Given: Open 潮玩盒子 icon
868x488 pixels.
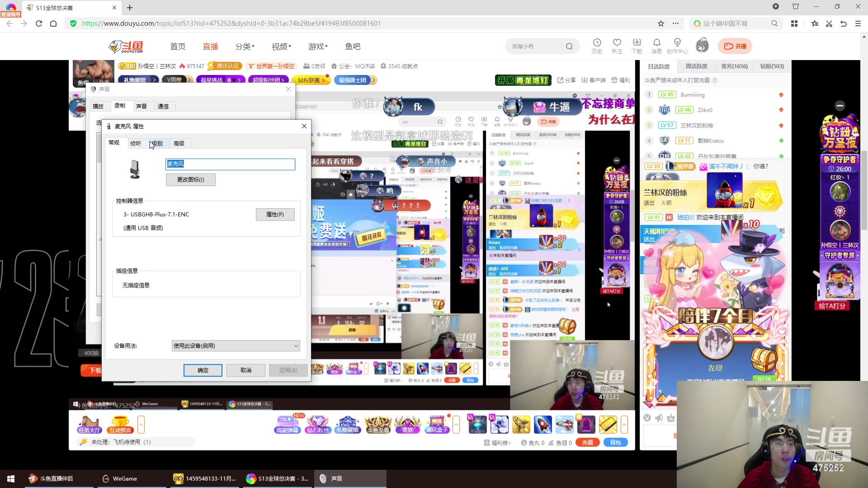Looking at the screenshot, I should pyautogui.click(x=437, y=425).
